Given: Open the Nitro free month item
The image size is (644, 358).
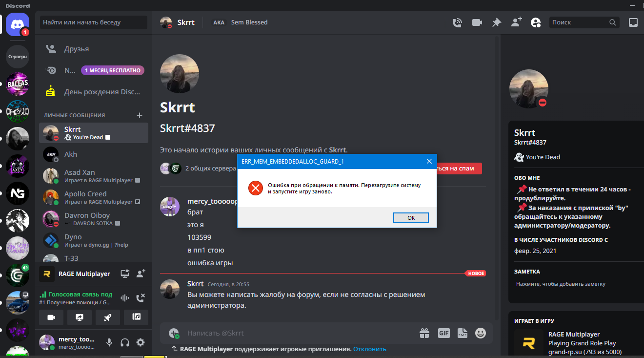Looking at the screenshot, I should pyautogui.click(x=94, y=70).
